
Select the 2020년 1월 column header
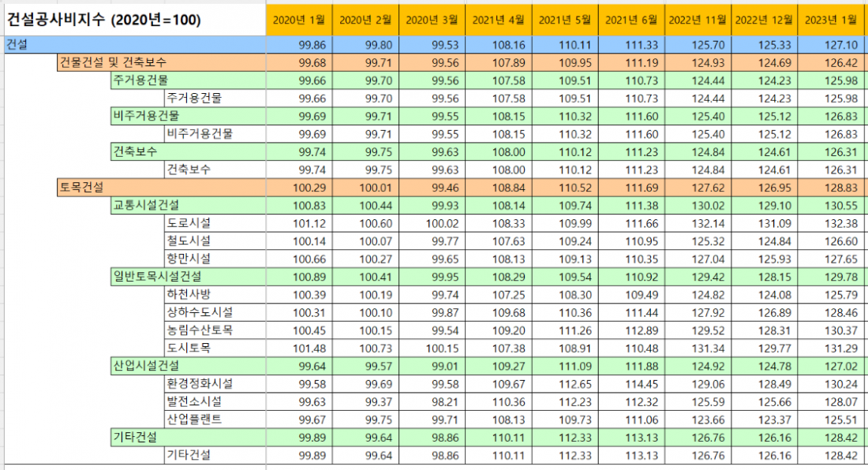(299, 20)
